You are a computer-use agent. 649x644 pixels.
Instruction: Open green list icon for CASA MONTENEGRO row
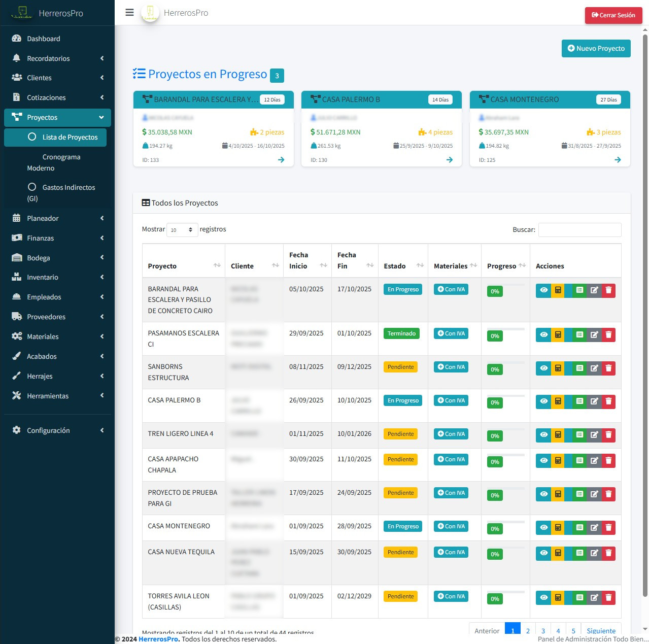579,528
